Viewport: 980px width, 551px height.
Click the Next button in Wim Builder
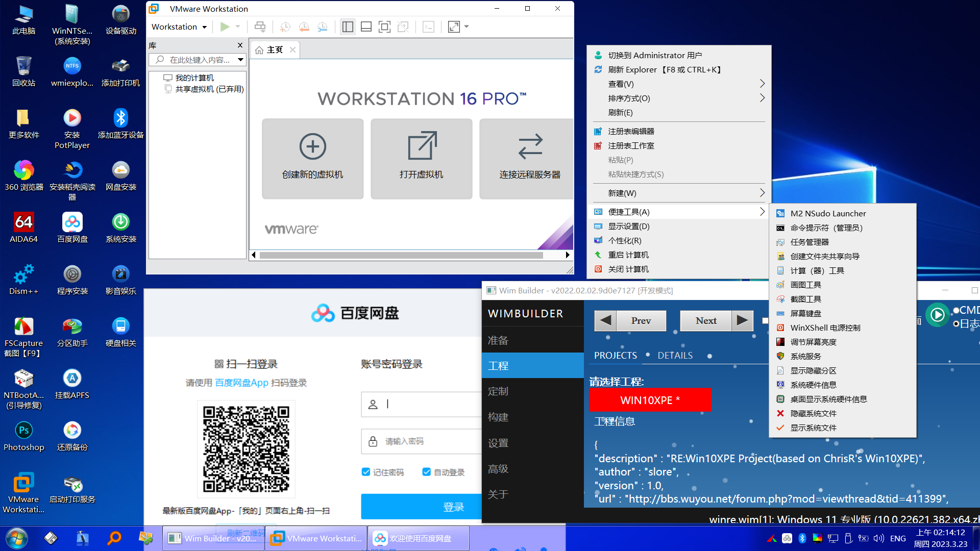(x=717, y=320)
